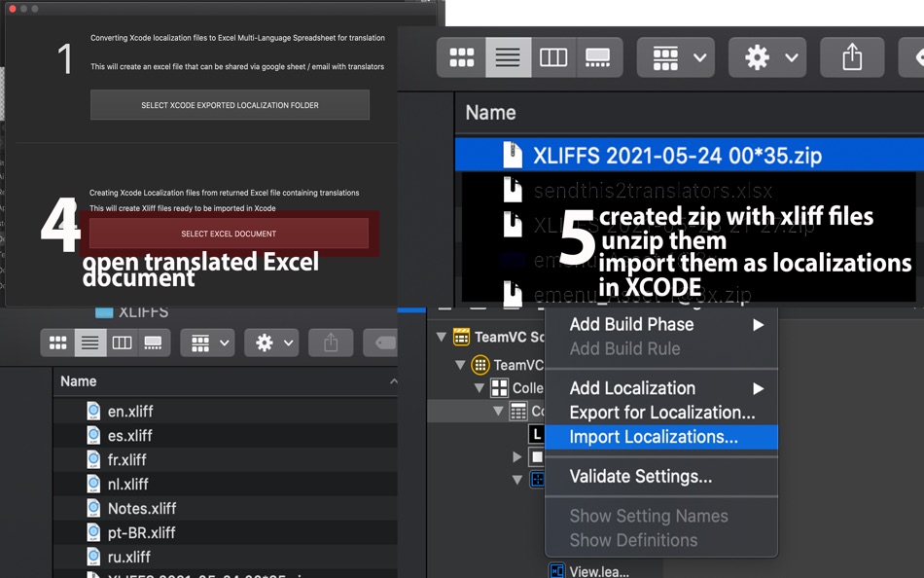Click Name column header in bottom Finder
Viewport: 924px width, 578px height.
pyautogui.click(x=79, y=381)
